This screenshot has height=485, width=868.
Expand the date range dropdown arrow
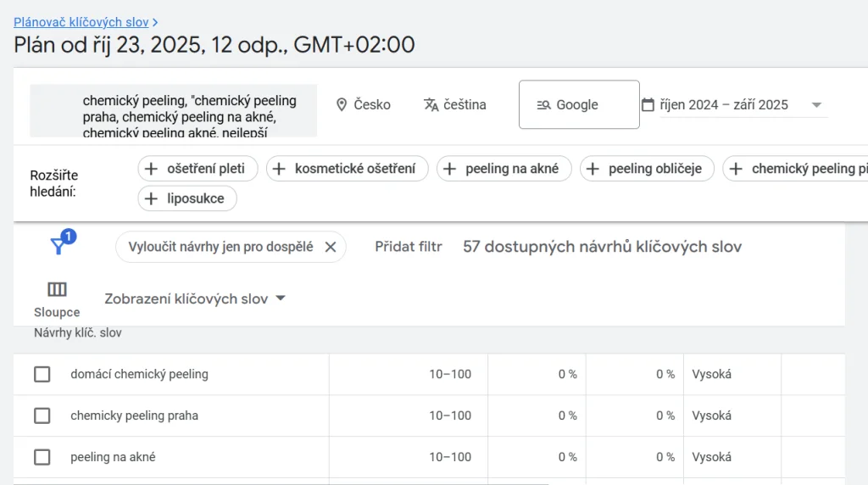[x=816, y=104]
